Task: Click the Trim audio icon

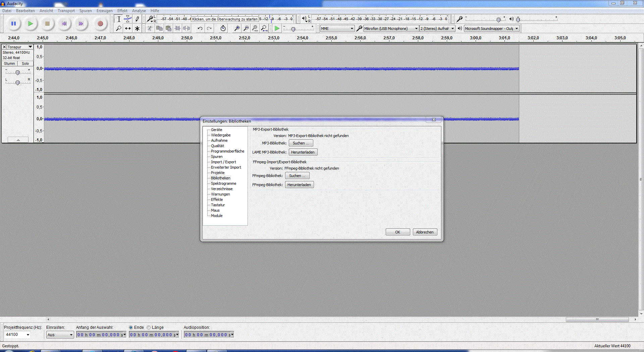Action: 177,29
